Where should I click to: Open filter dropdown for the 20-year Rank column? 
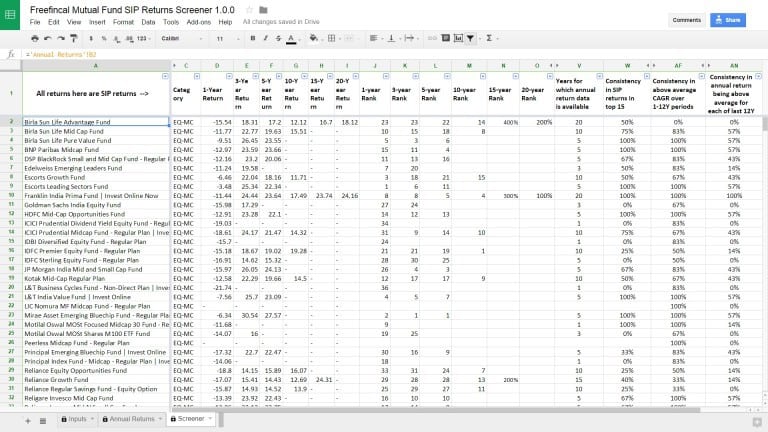550,76
